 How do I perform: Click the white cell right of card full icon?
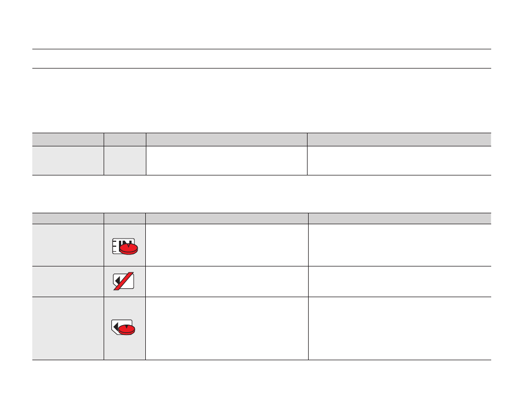coord(227,328)
